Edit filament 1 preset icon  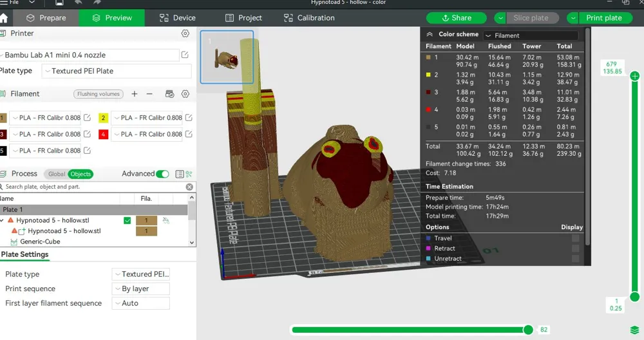(x=87, y=117)
